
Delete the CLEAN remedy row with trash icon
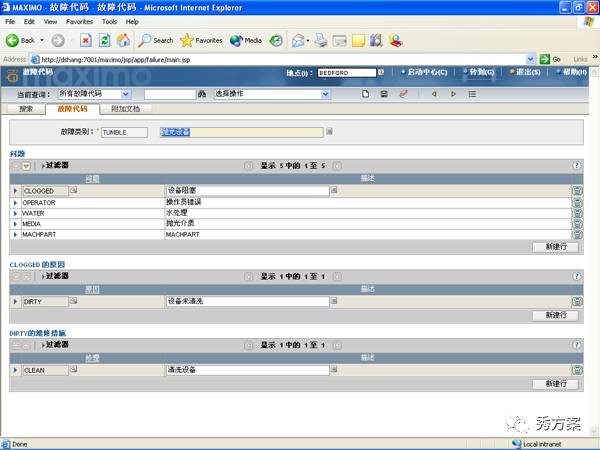pos(577,370)
